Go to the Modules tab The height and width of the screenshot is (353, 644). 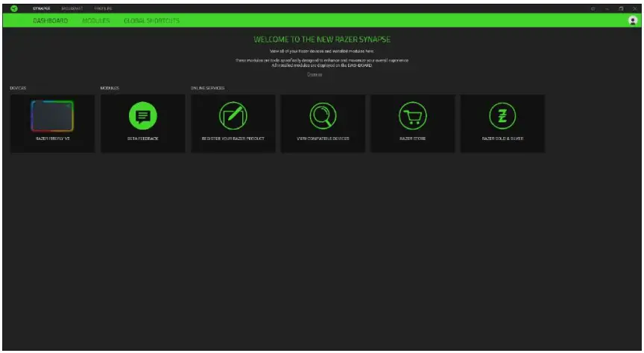(95, 21)
